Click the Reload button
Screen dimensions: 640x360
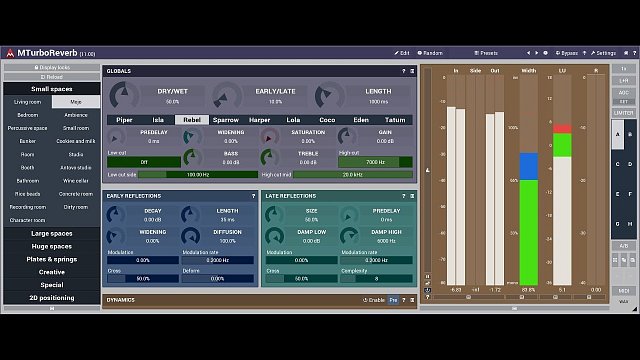tap(52, 77)
